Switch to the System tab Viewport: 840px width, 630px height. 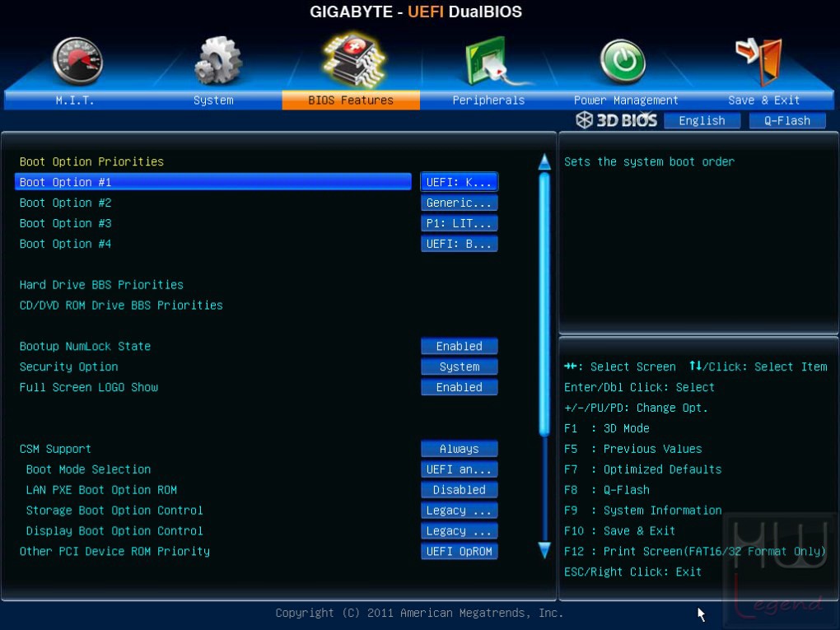(x=213, y=100)
